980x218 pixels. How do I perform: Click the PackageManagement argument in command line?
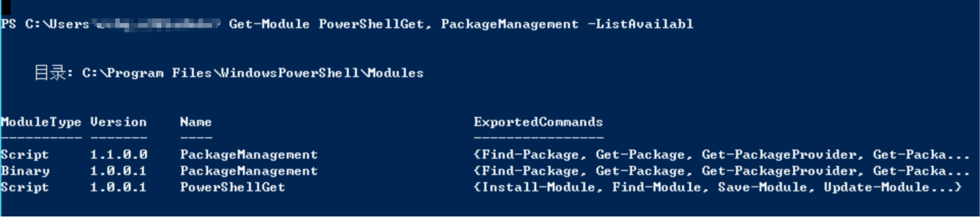[x=509, y=25]
